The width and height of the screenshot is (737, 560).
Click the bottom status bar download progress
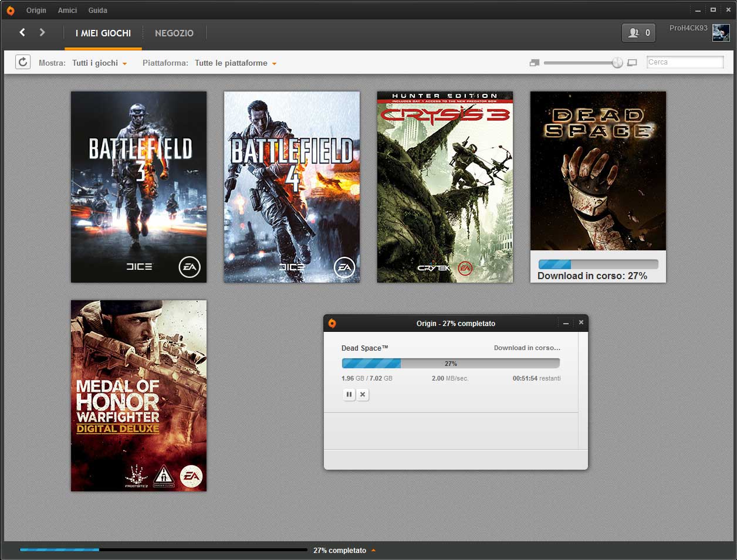(164, 550)
